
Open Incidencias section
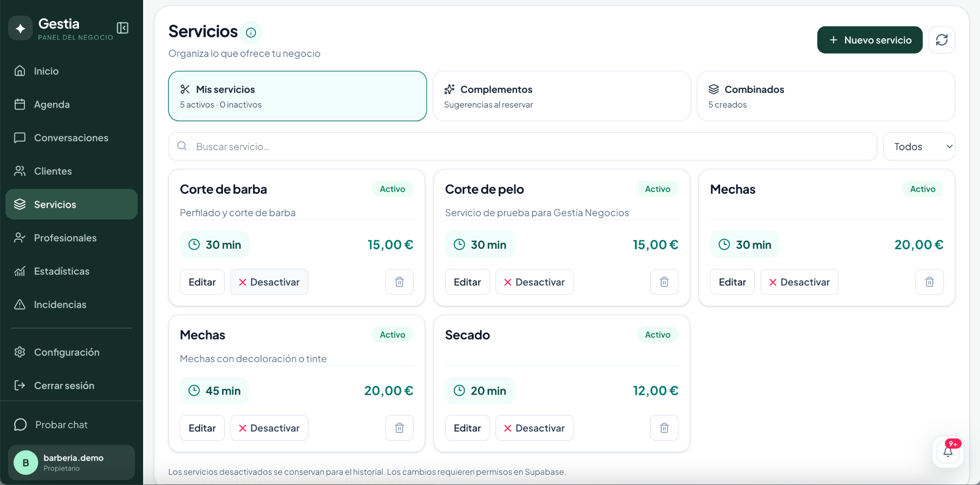click(71, 304)
